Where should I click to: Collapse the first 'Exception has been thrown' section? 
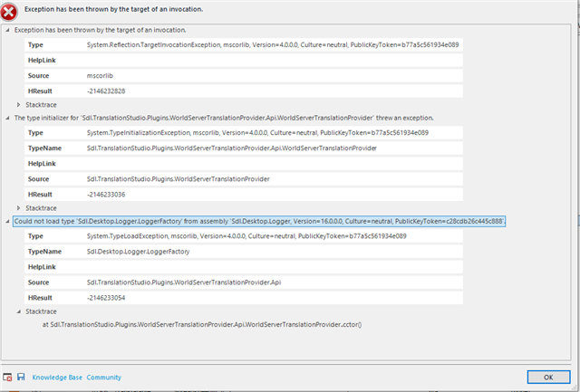click(x=7, y=30)
